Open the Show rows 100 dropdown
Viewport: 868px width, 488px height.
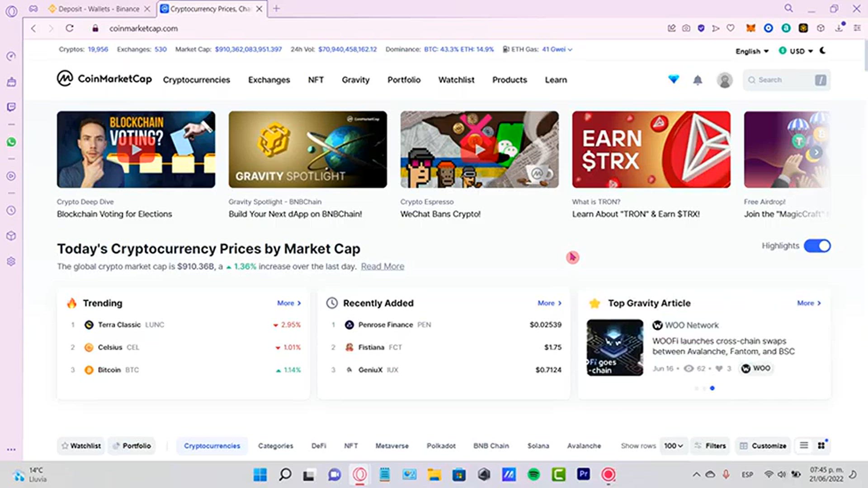pos(674,446)
